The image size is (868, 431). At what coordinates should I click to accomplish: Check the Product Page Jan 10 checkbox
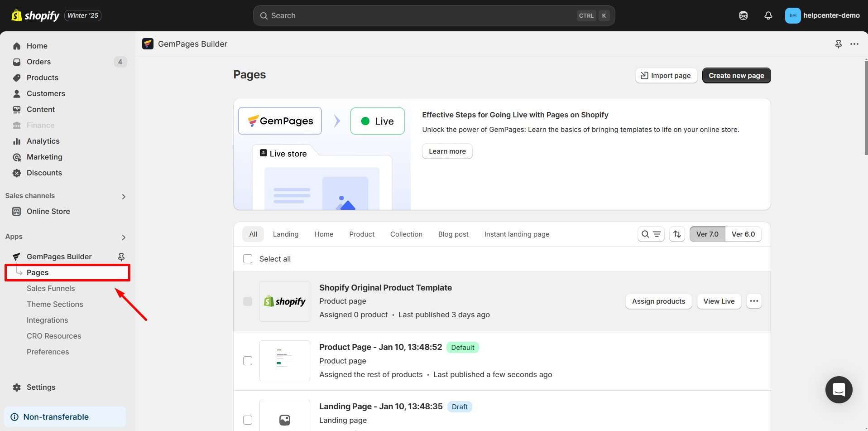pos(248,361)
